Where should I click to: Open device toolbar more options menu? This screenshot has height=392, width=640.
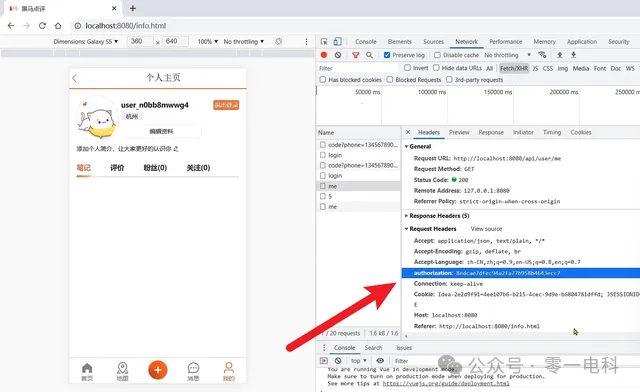point(306,42)
